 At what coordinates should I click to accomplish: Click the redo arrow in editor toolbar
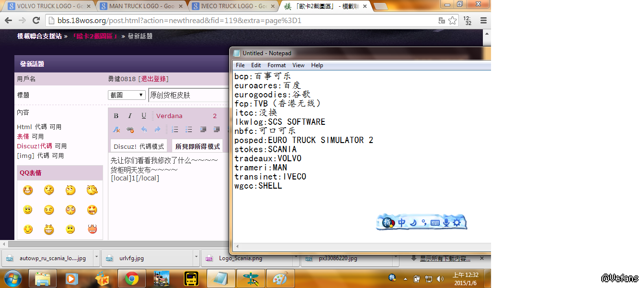pos(157,130)
